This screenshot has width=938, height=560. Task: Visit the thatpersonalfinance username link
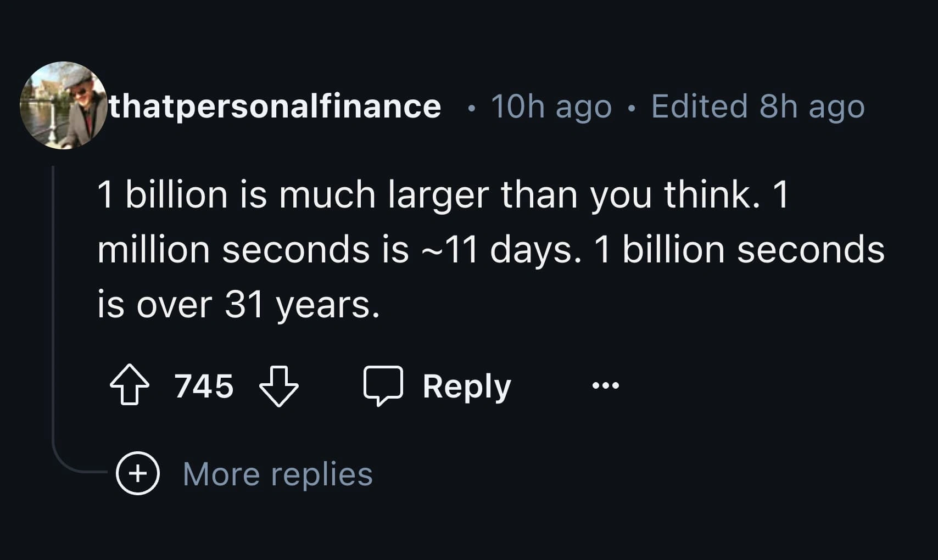click(275, 106)
